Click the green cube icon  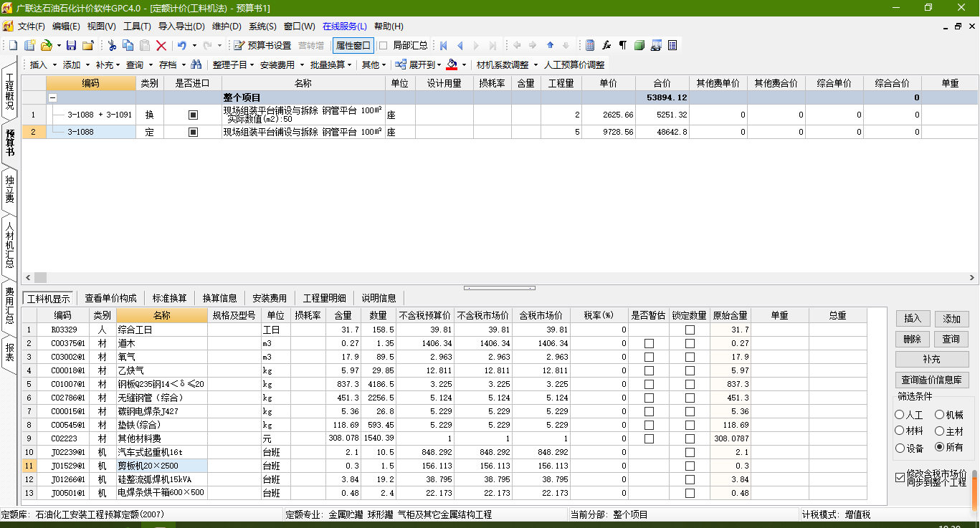tap(639, 45)
